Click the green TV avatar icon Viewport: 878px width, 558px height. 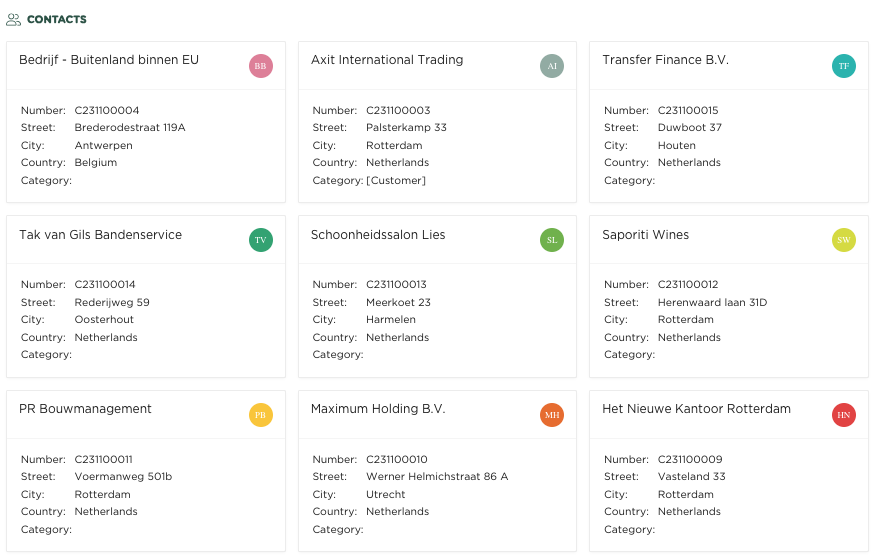click(260, 240)
